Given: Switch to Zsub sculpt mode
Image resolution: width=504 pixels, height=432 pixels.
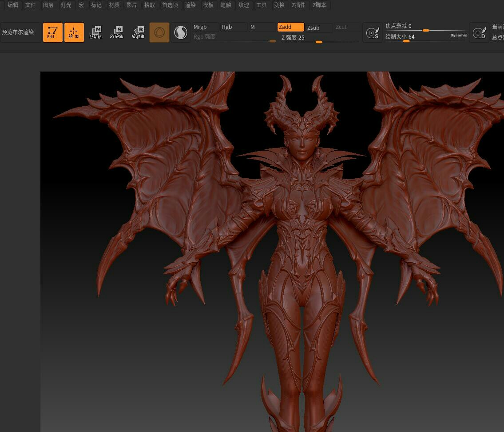Looking at the screenshot, I should click(x=319, y=28).
